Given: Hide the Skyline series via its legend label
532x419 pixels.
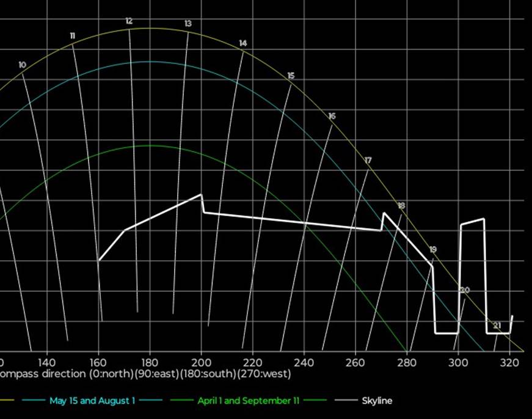Looking at the screenshot, I should [x=376, y=401].
